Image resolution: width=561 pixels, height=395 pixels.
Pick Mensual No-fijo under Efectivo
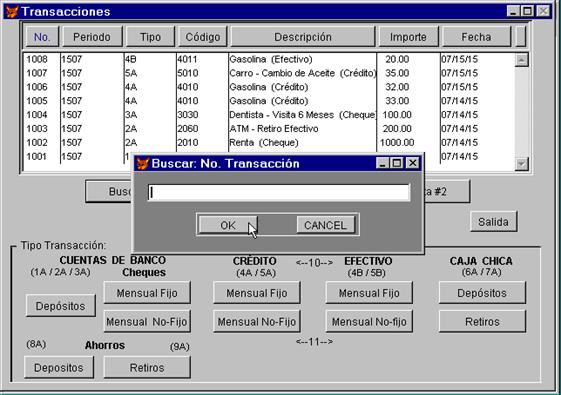click(x=369, y=322)
